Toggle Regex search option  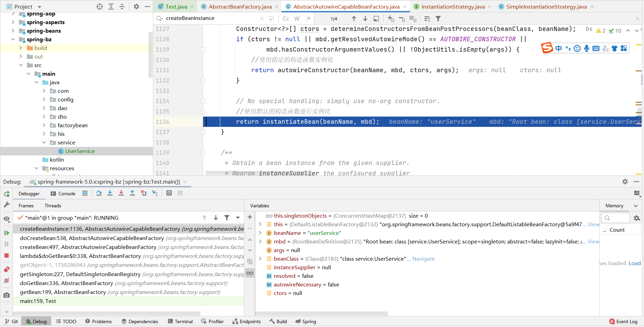[x=308, y=19]
